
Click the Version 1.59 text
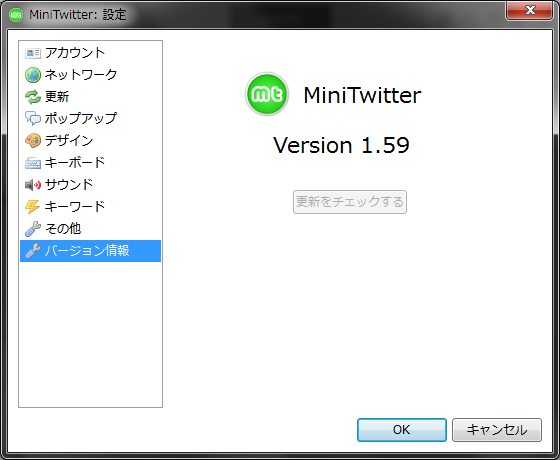click(341, 146)
